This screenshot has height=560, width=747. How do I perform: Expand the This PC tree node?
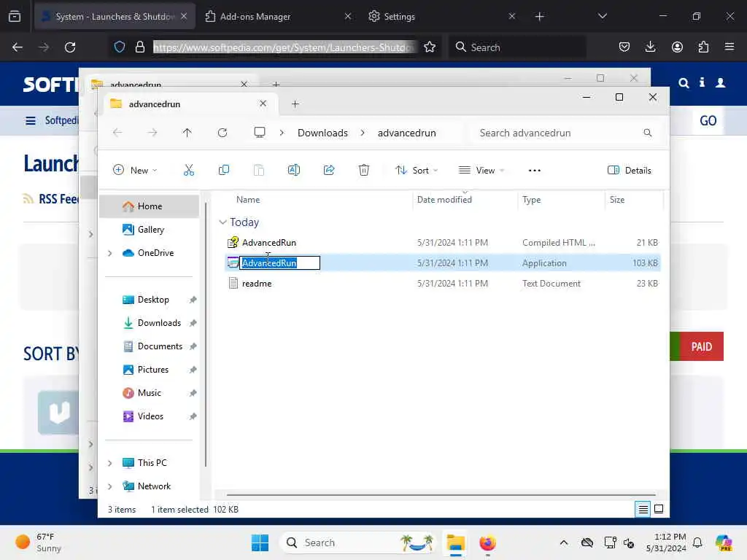pyautogui.click(x=110, y=463)
